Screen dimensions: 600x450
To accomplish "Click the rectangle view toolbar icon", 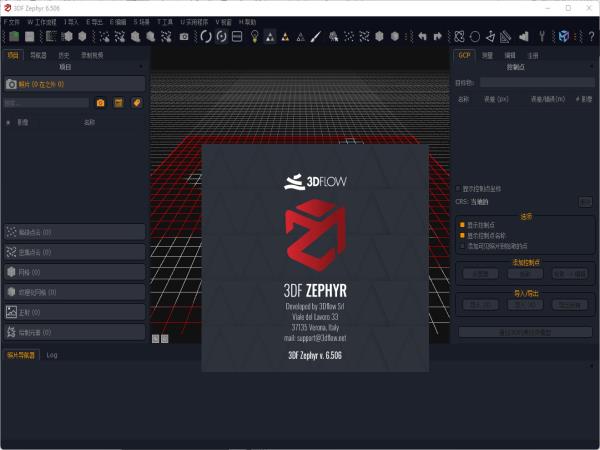I will 237,37.
